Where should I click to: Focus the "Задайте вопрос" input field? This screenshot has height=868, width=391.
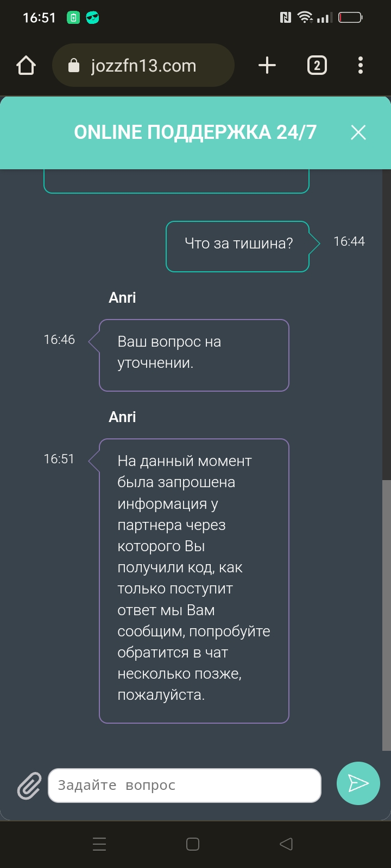185,786
